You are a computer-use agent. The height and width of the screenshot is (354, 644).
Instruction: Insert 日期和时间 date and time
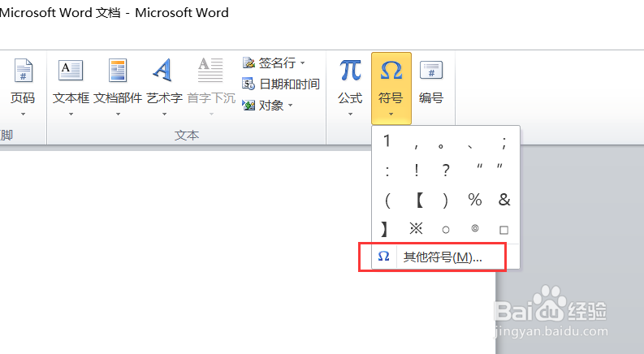pos(281,84)
